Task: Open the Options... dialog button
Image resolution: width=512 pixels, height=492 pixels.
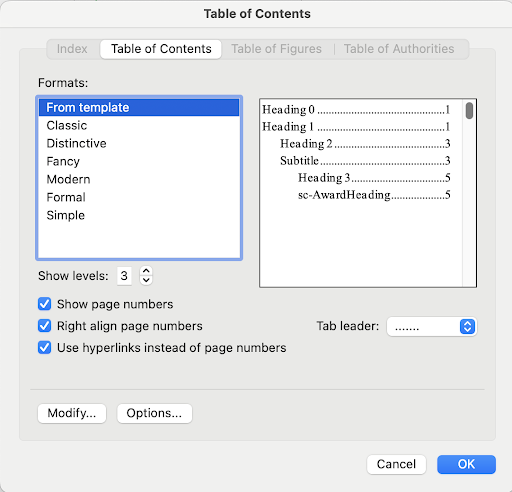Action: [154, 413]
